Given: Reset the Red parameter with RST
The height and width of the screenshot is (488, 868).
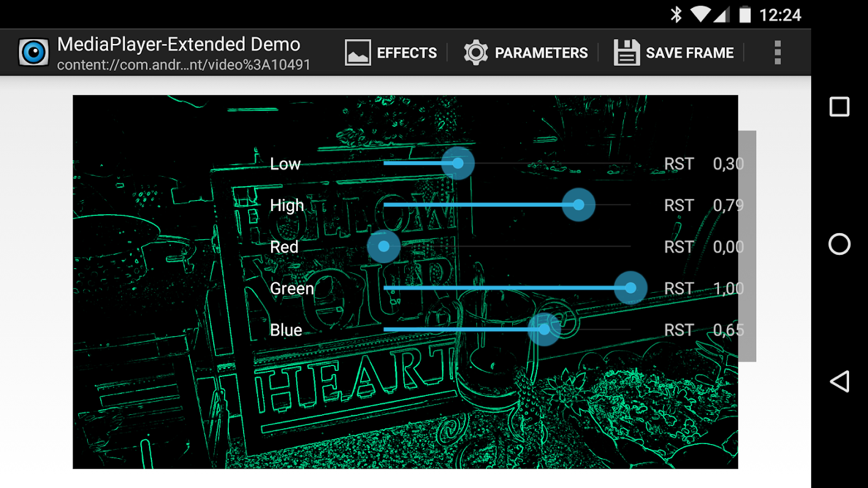Looking at the screenshot, I should (x=679, y=247).
